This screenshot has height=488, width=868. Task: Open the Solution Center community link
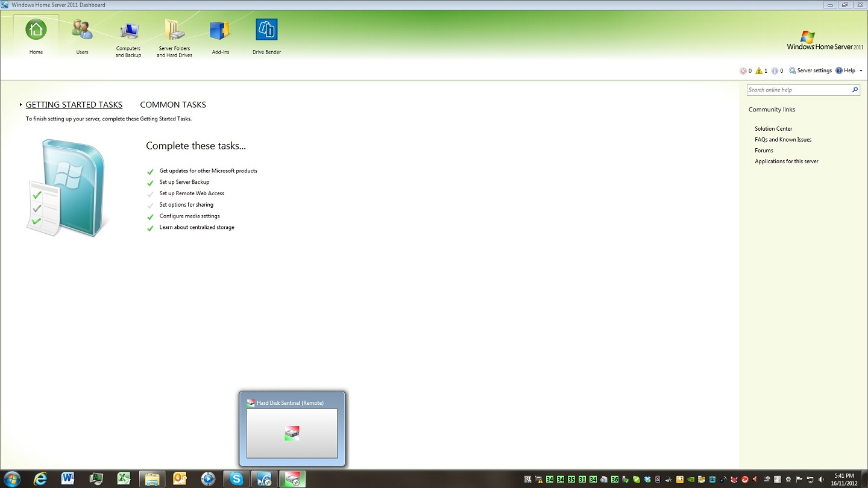(773, 129)
